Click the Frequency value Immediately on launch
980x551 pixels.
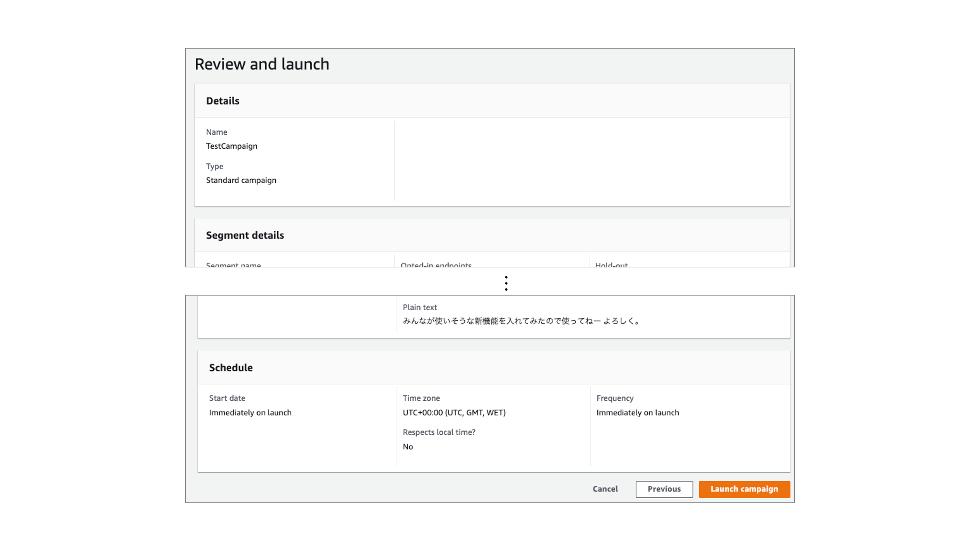click(638, 412)
